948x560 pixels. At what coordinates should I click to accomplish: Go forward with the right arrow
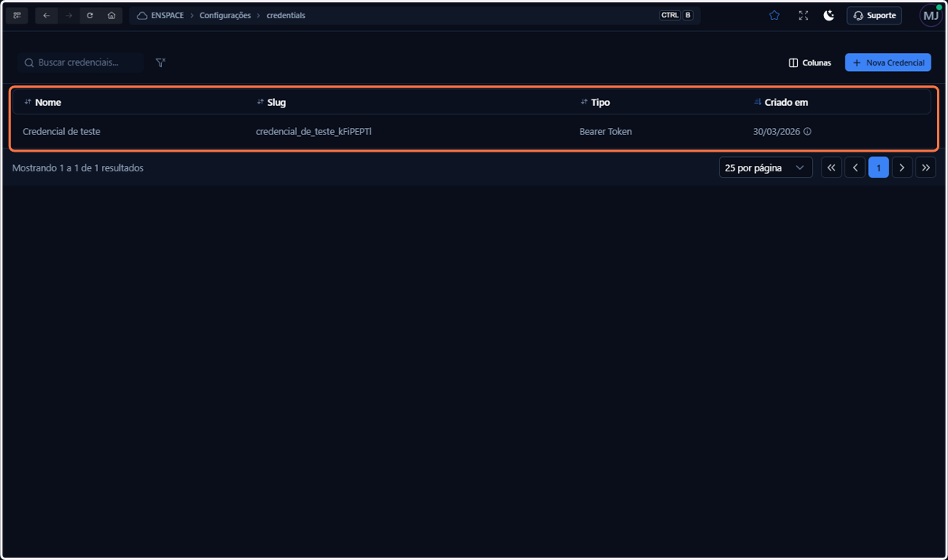68,15
